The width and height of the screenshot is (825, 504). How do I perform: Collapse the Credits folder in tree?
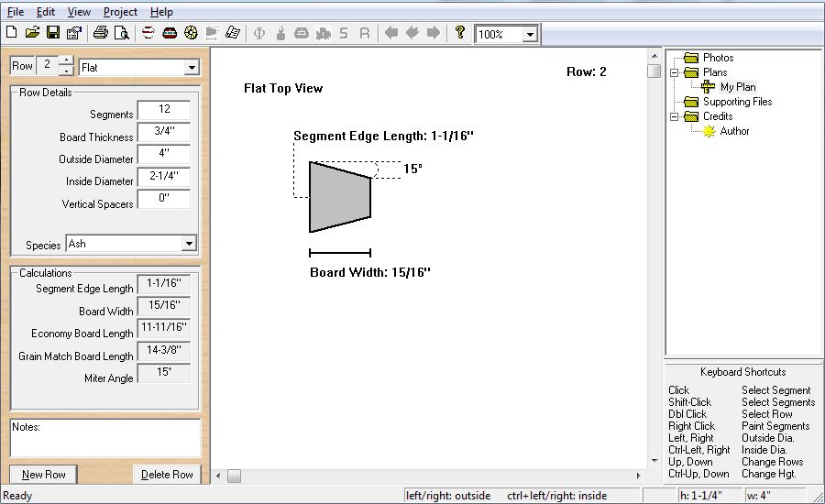click(x=674, y=116)
